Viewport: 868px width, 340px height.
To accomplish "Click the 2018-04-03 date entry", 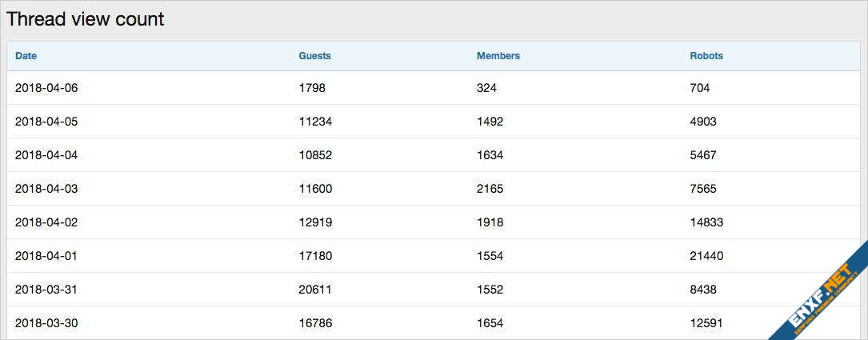I will (x=46, y=189).
